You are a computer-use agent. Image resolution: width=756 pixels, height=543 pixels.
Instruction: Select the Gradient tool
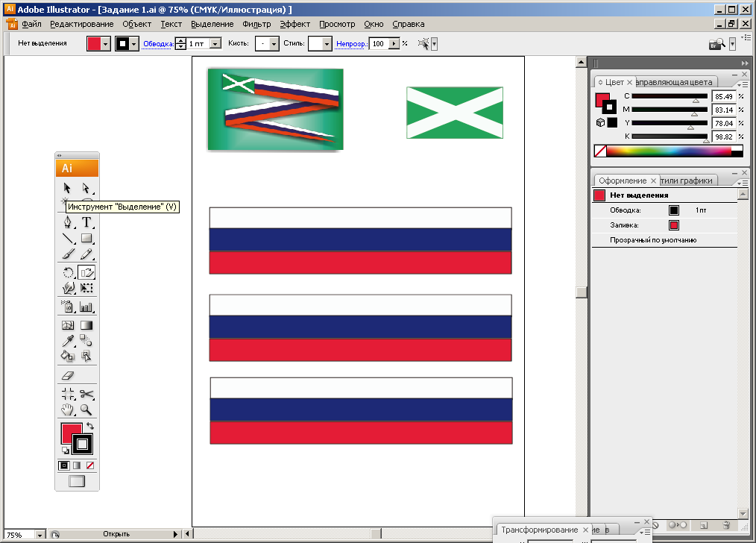tap(86, 325)
